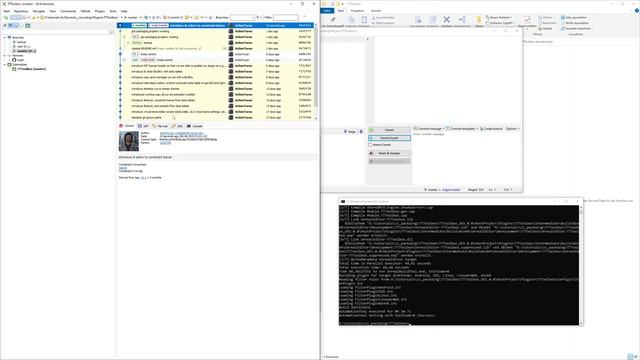Click Alles auswählen in Explorer ribbon
Screen dimensions: 640x360
(x=574, y=18)
